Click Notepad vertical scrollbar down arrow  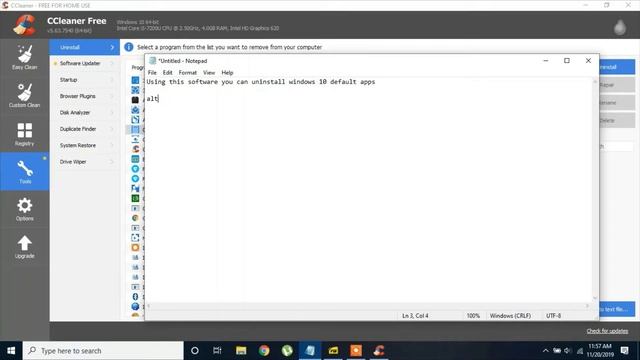(595, 298)
